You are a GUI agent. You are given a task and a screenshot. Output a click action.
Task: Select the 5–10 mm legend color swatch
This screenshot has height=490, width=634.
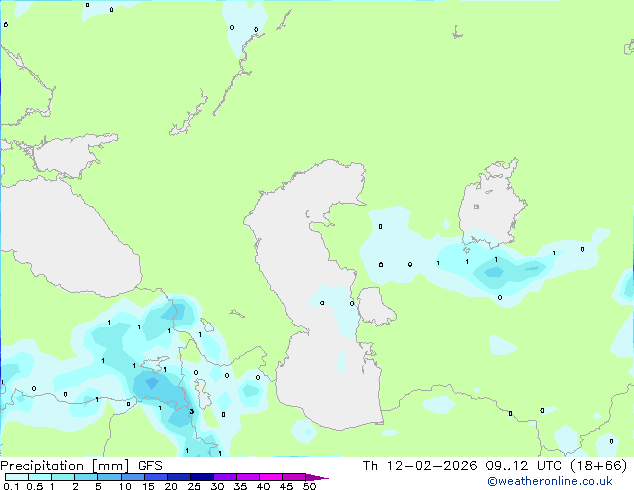coord(109,477)
